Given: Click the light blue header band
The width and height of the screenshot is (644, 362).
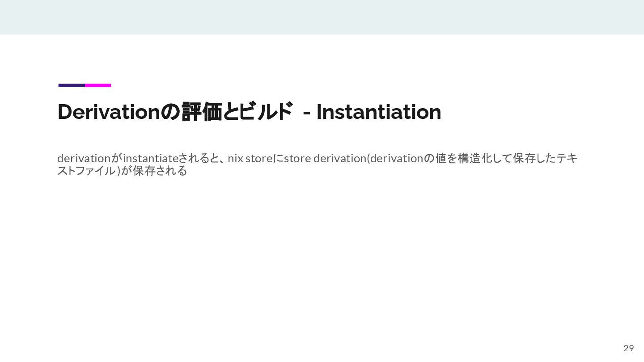Looking at the screenshot, I should click(x=322, y=17).
